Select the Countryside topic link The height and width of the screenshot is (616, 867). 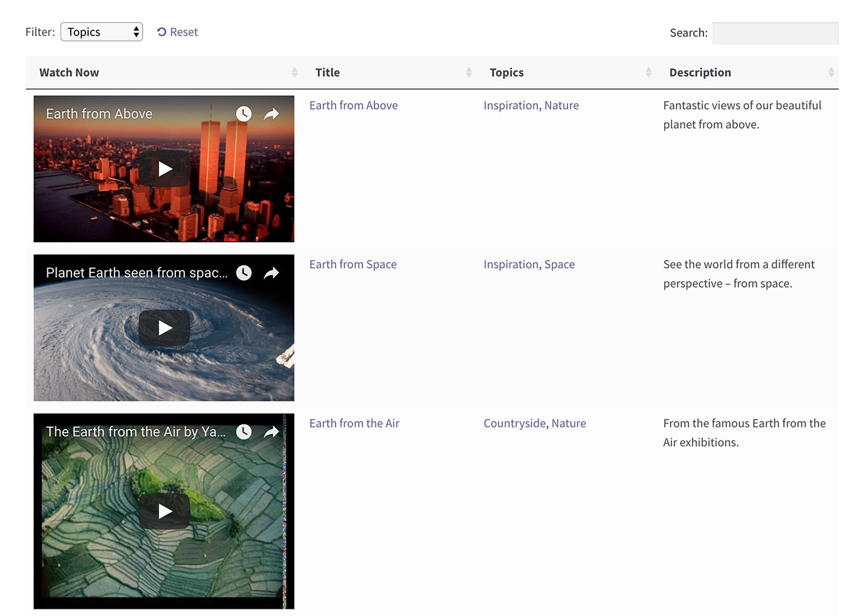tap(514, 423)
